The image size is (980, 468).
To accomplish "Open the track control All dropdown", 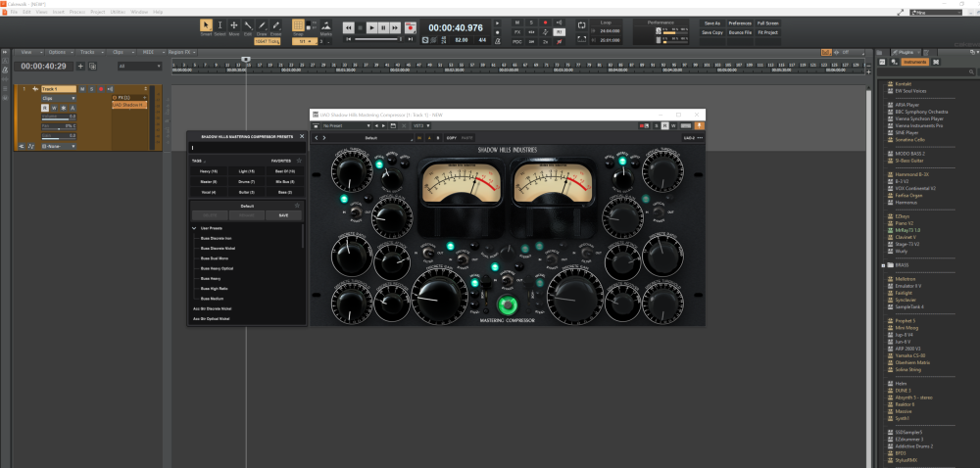I will 140,67.
